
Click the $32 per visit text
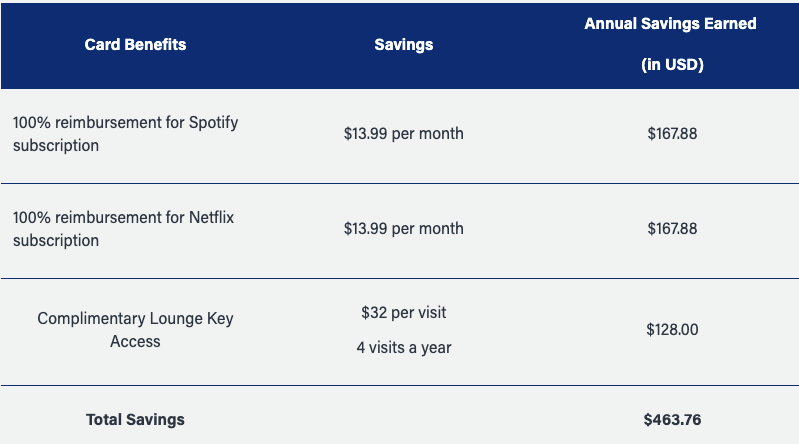403,313
